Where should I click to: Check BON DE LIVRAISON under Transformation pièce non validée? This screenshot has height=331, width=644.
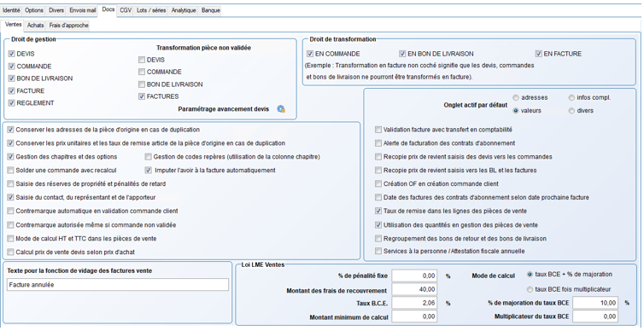pos(142,84)
